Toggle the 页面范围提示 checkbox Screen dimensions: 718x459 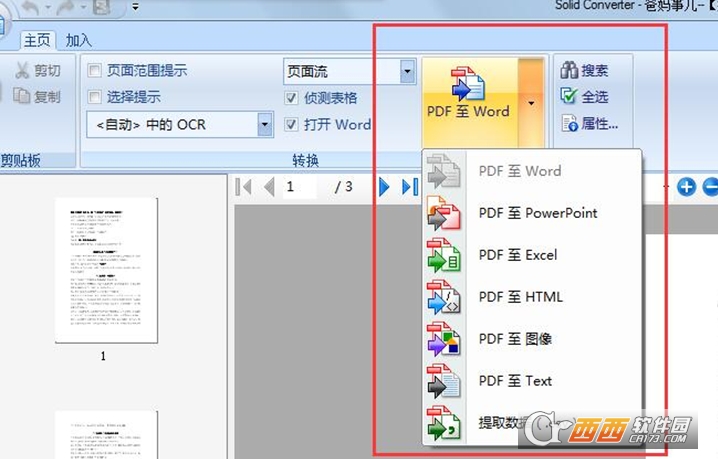[x=94, y=71]
